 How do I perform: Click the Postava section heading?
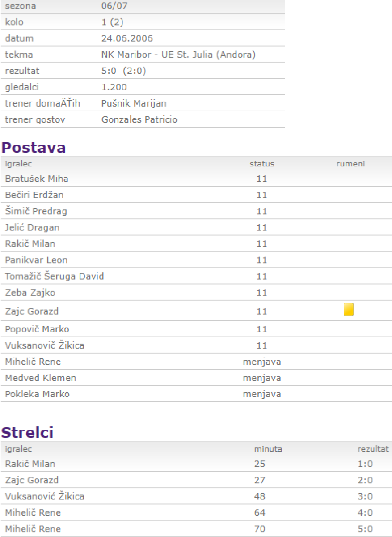34,148
